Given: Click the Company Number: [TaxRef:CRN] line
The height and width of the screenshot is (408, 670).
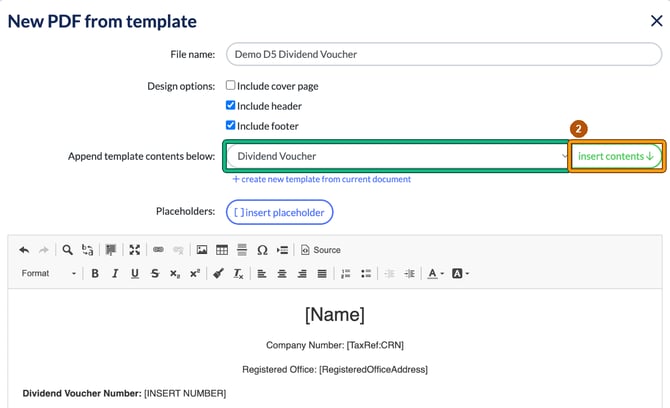Looking at the screenshot, I should click(x=335, y=345).
